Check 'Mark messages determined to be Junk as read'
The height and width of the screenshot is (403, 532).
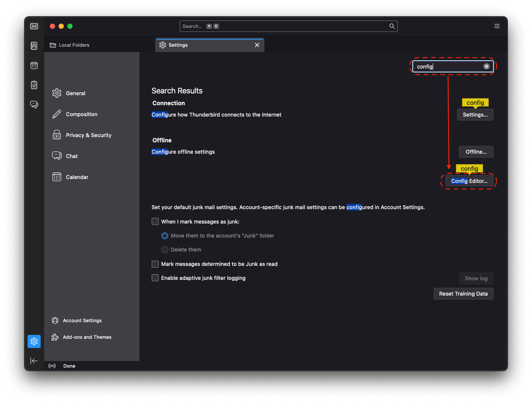point(155,264)
